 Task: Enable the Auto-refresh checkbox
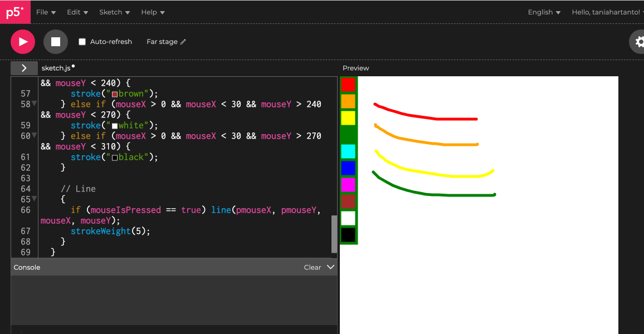pyautogui.click(x=82, y=42)
